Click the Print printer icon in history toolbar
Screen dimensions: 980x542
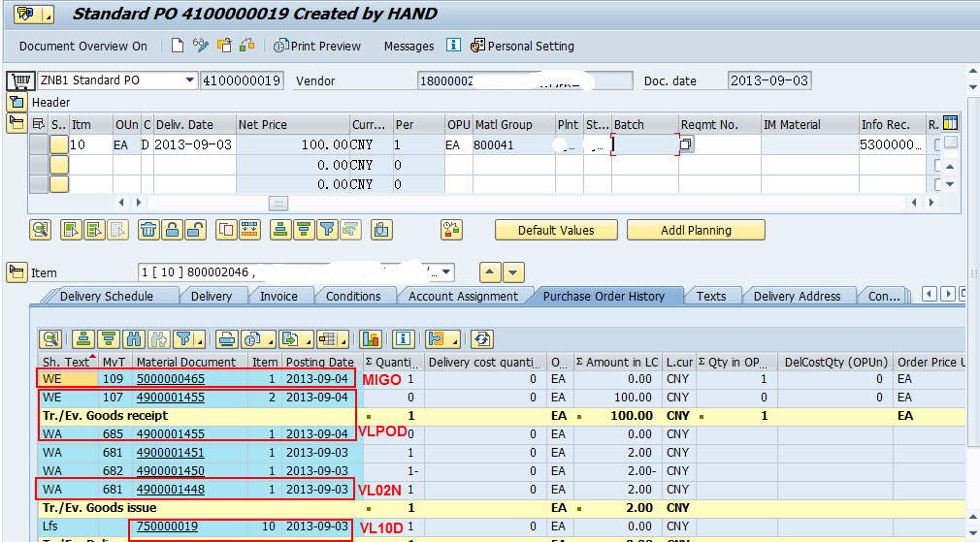point(227,339)
